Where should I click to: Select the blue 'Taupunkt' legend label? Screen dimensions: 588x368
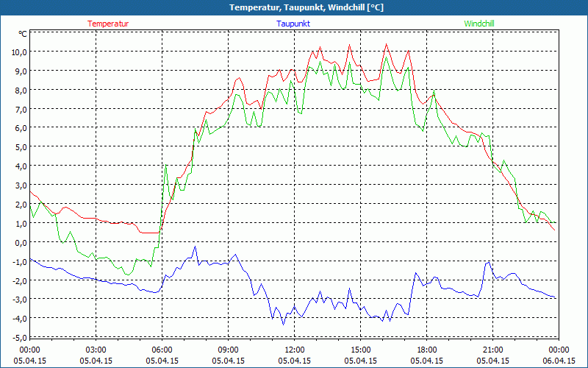293,24
